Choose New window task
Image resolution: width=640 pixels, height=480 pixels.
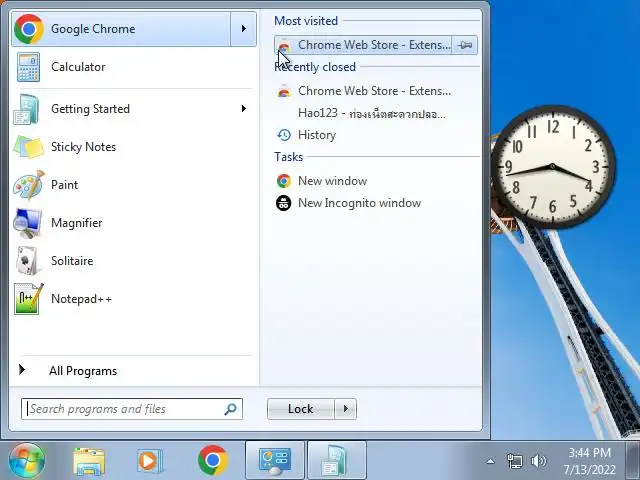point(376,181)
